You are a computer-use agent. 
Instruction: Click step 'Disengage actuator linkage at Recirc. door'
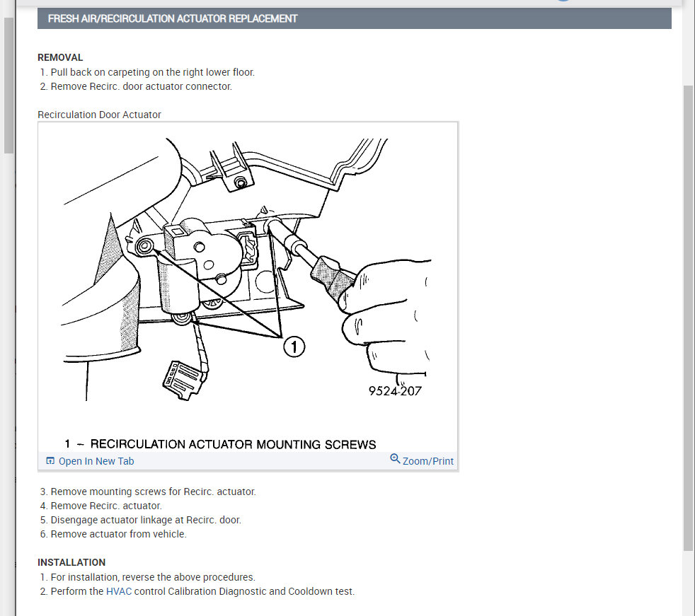pyautogui.click(x=146, y=520)
